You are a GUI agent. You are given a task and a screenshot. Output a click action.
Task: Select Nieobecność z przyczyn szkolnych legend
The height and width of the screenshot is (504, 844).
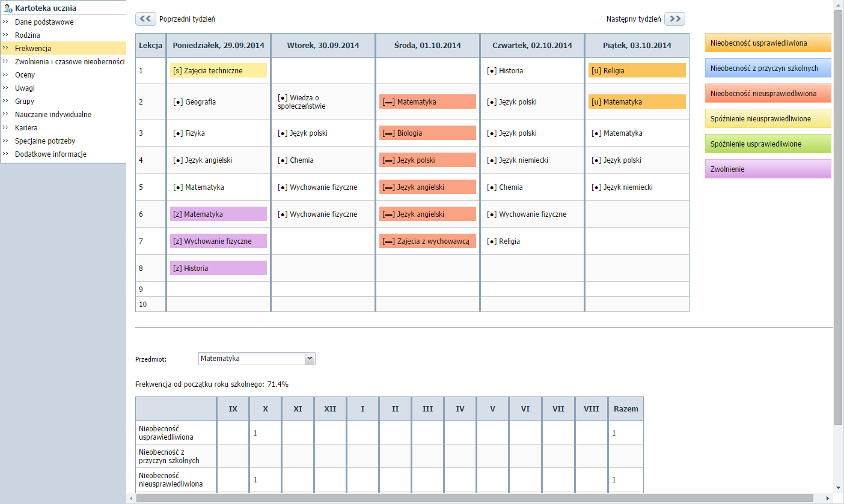pos(768,68)
